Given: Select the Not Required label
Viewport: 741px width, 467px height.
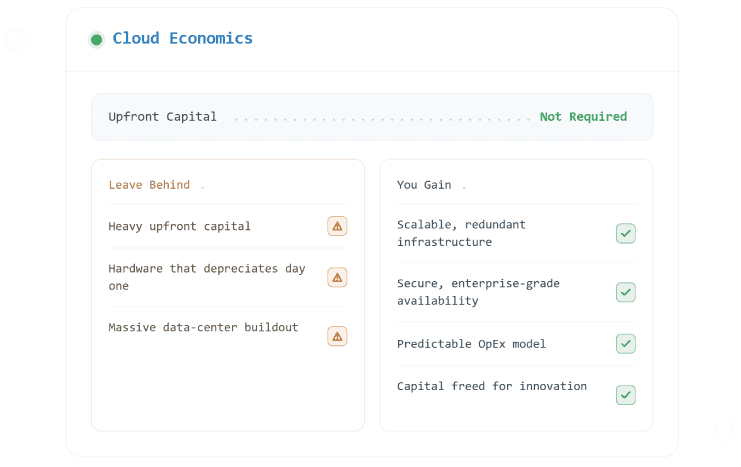Looking at the screenshot, I should 583,117.
